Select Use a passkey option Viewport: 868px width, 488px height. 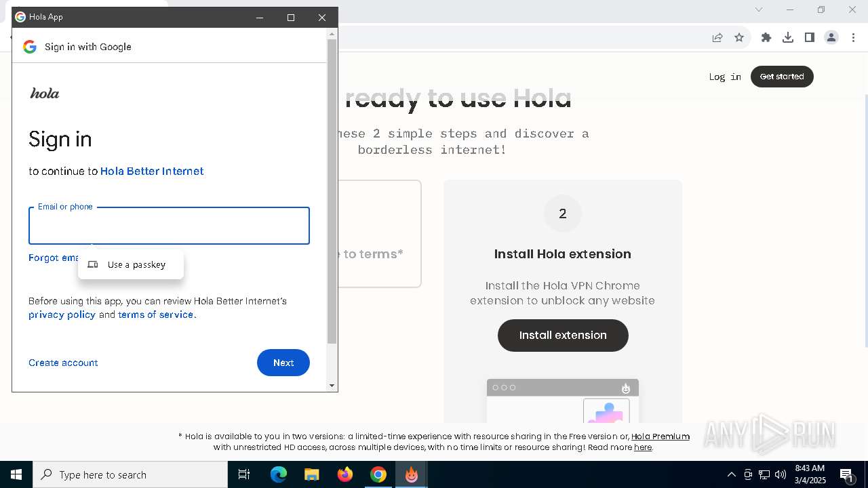(x=131, y=264)
